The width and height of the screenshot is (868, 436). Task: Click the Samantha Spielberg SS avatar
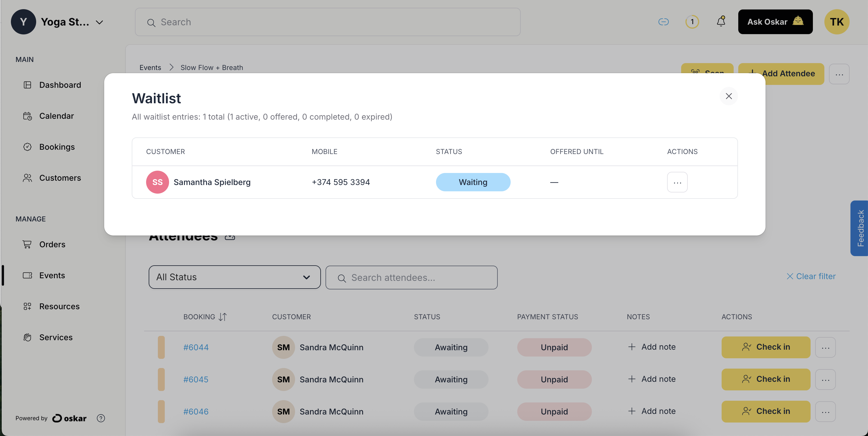[x=157, y=182]
